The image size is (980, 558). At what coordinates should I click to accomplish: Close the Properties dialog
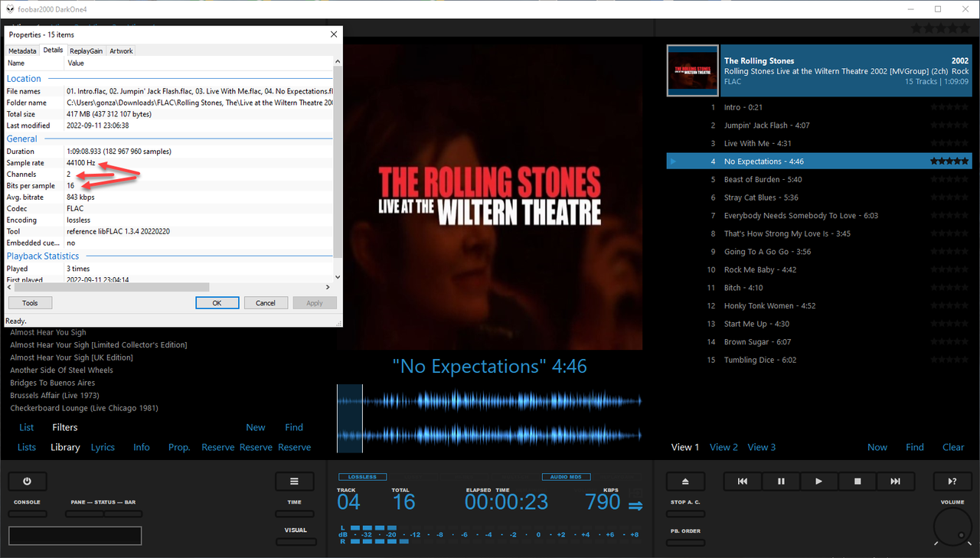[333, 34]
